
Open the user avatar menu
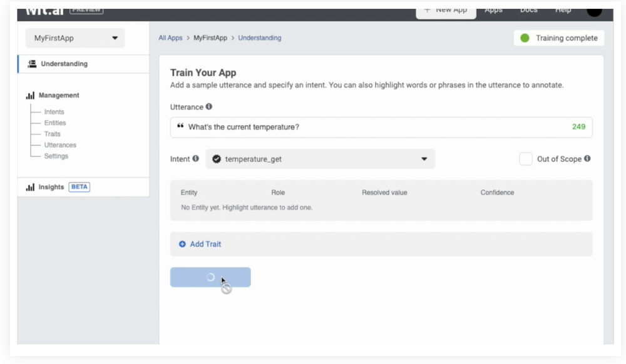tap(593, 10)
